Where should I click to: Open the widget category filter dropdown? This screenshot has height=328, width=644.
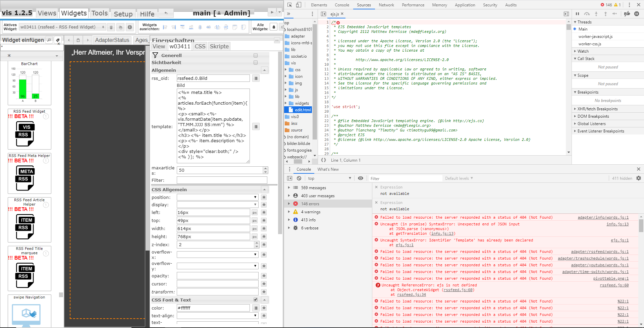pos(32,56)
